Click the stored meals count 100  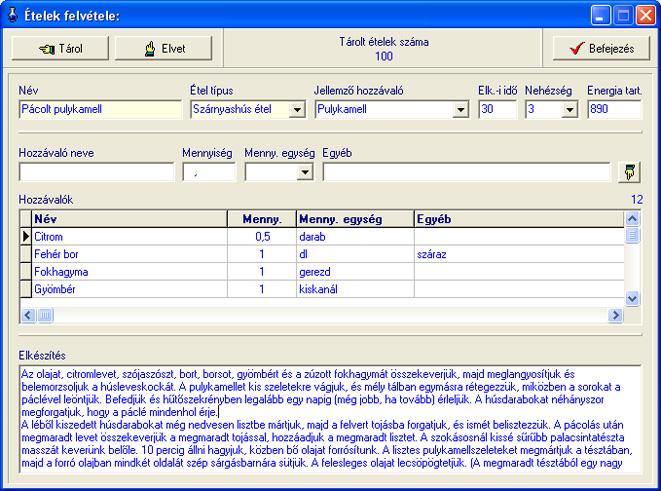click(384, 56)
